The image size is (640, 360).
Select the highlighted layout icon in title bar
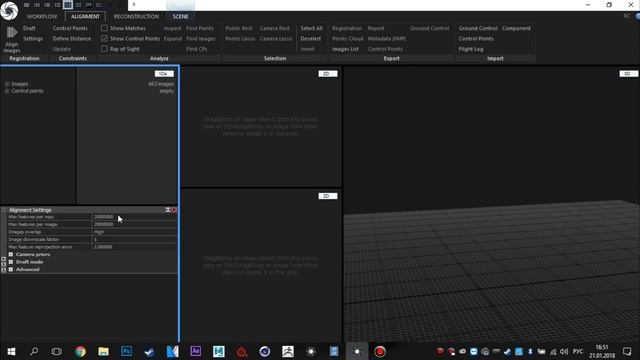[68, 5]
